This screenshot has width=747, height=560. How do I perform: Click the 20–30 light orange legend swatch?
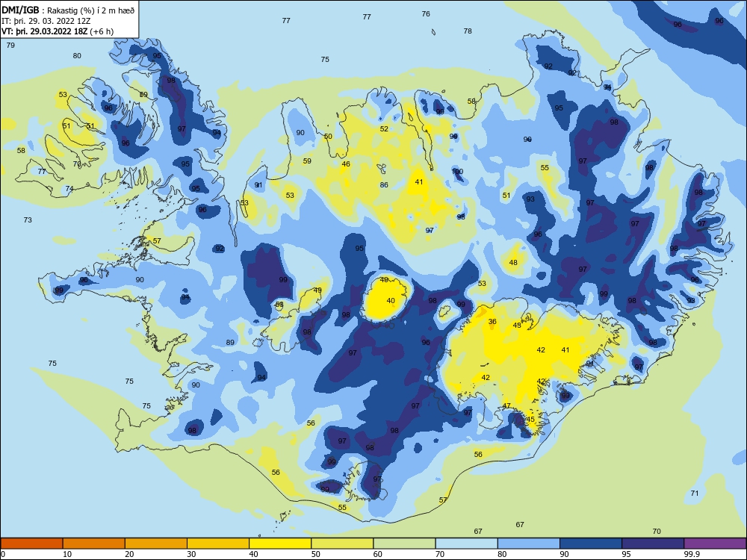click(156, 544)
